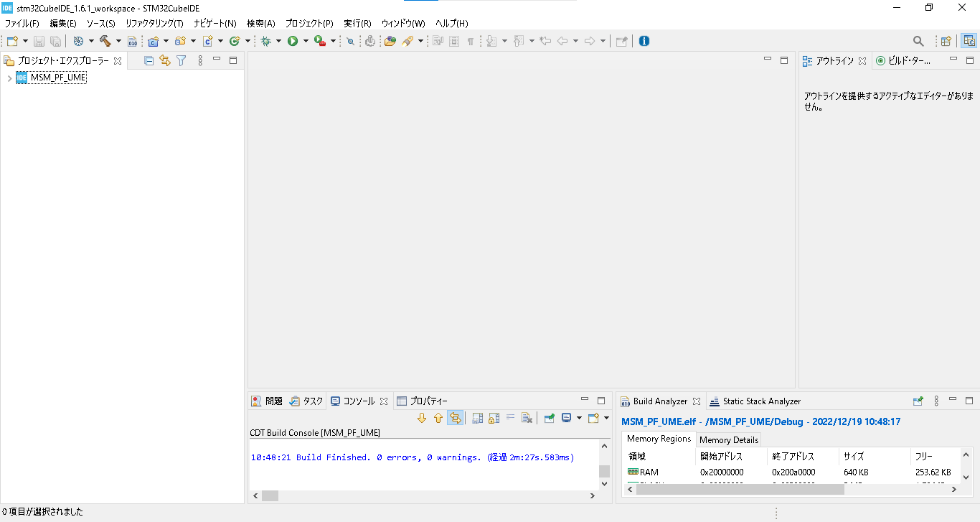Open dropdown beside external tools icon

(333, 41)
